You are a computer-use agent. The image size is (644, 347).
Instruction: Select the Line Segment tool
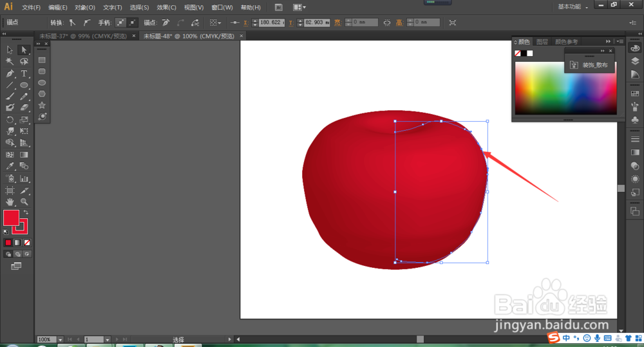pyautogui.click(x=10, y=85)
